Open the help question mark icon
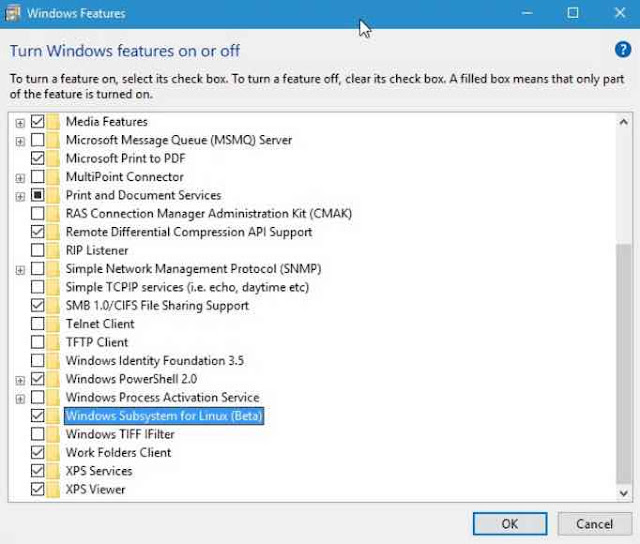 point(623,50)
